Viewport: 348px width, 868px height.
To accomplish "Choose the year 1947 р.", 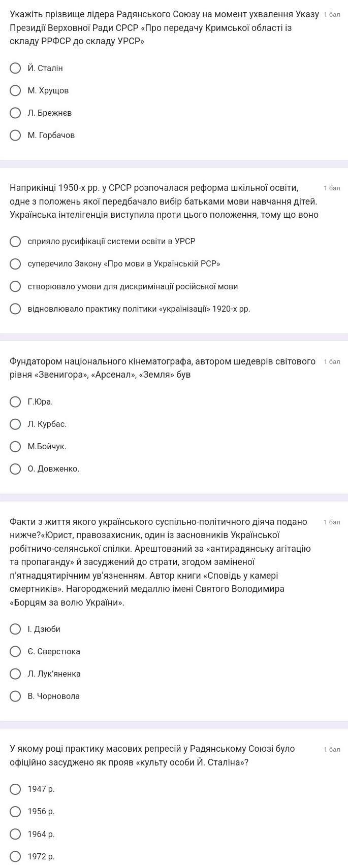I will point(16,789).
